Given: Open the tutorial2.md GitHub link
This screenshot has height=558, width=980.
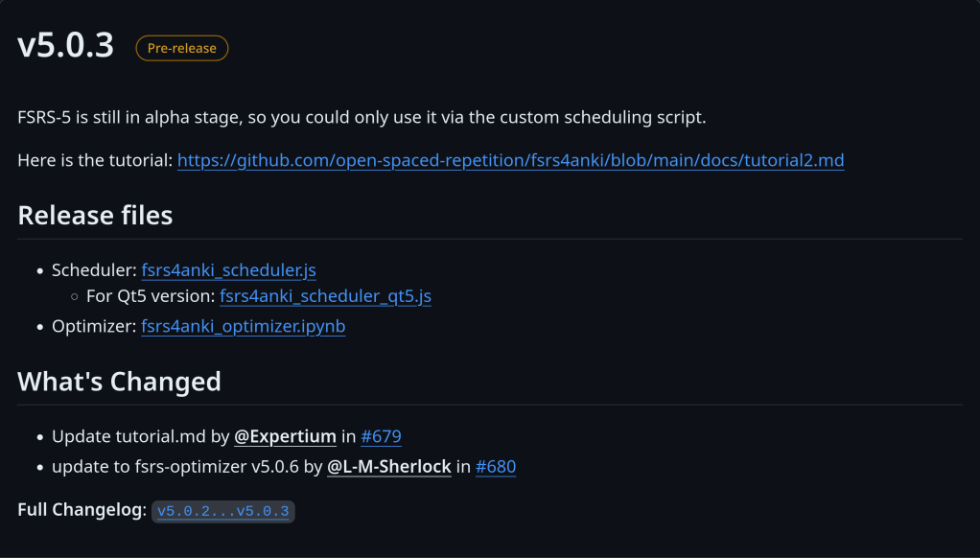Looking at the screenshot, I should point(510,160).
